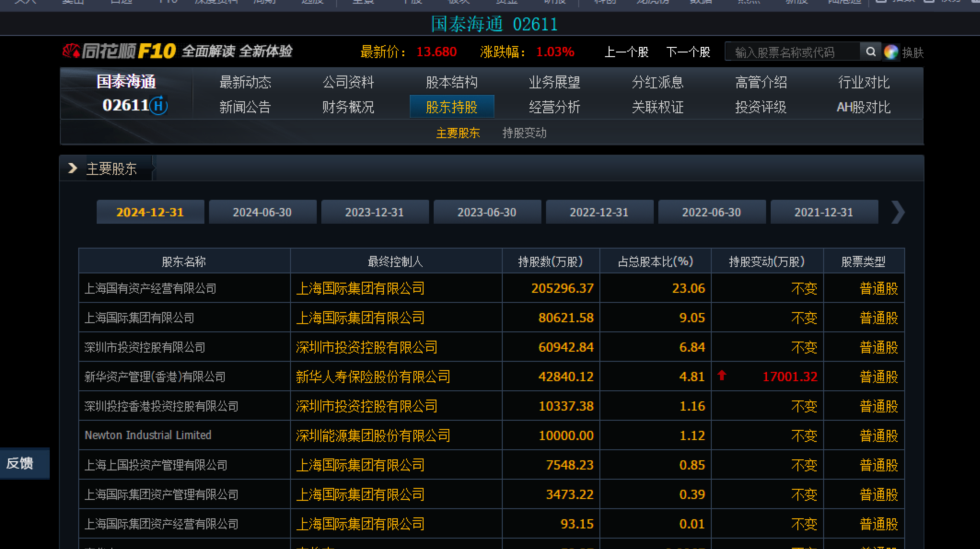Open the 行业对比 tab
This screenshot has width=980, height=549.
click(864, 82)
